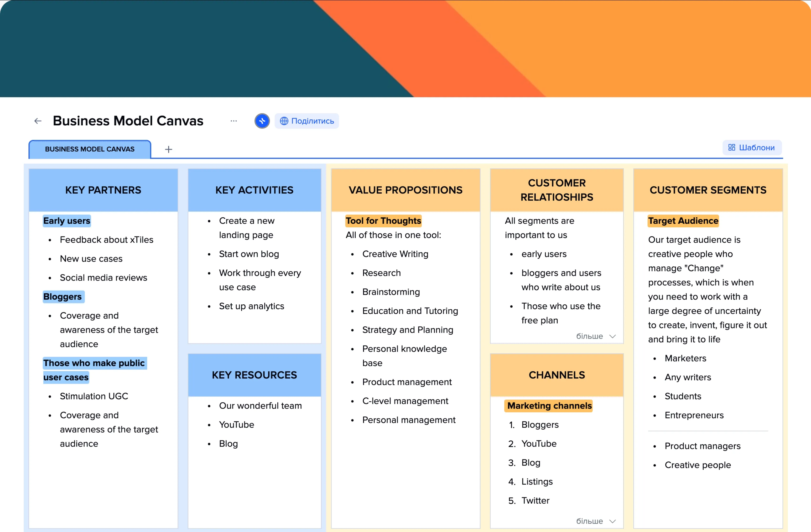Expand більше in Channels tile
This screenshot has width=811, height=532.
pyautogui.click(x=596, y=521)
